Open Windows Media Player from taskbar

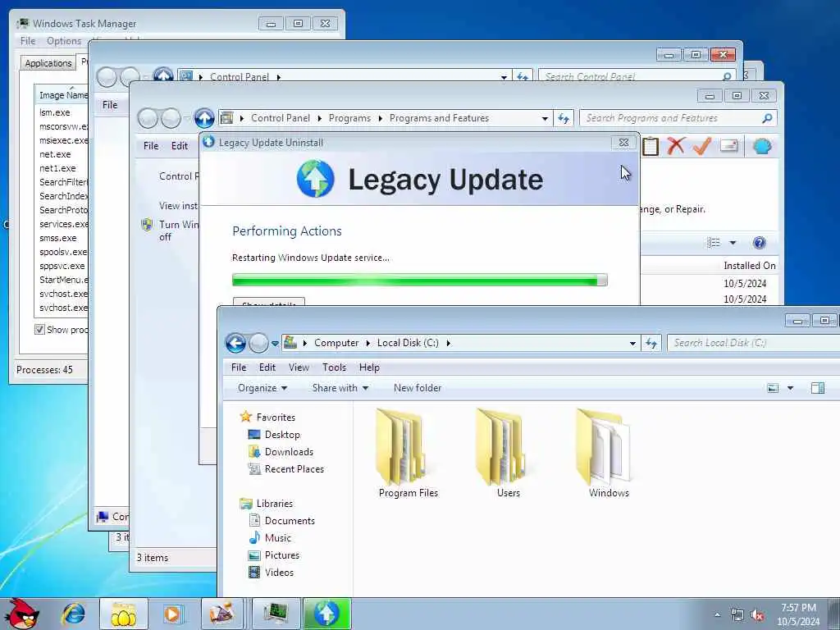(173, 614)
